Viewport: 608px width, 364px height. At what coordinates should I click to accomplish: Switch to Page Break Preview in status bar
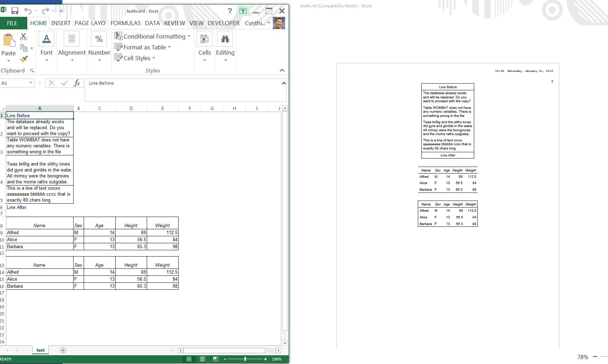coord(215,359)
